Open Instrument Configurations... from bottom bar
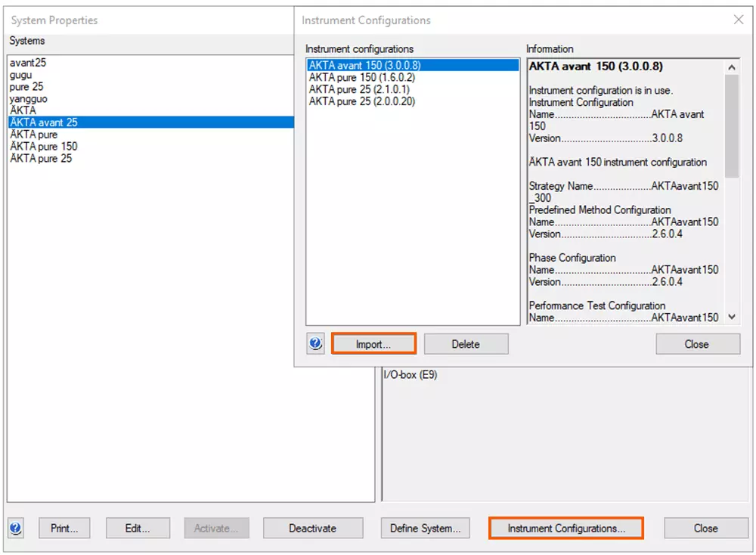756x555 pixels. (566, 529)
